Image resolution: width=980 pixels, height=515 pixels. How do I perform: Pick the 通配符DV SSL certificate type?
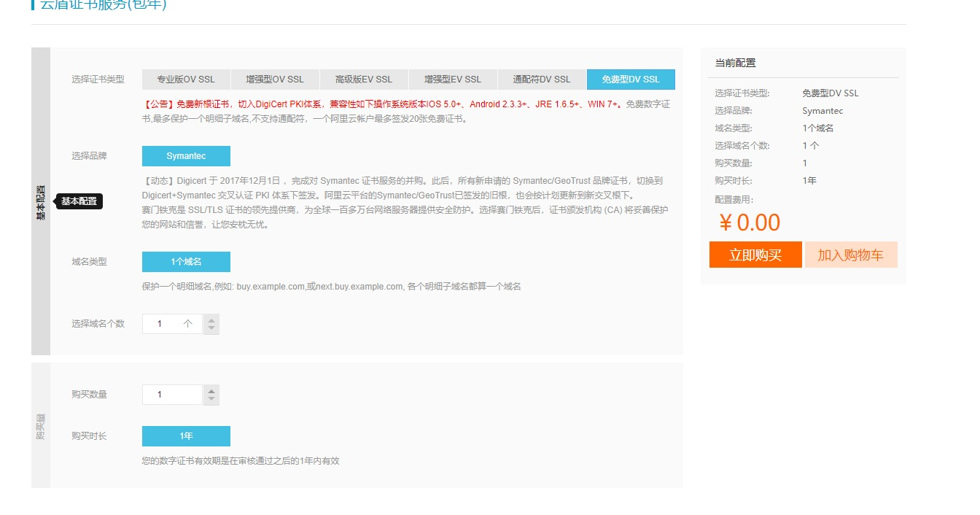pos(542,80)
